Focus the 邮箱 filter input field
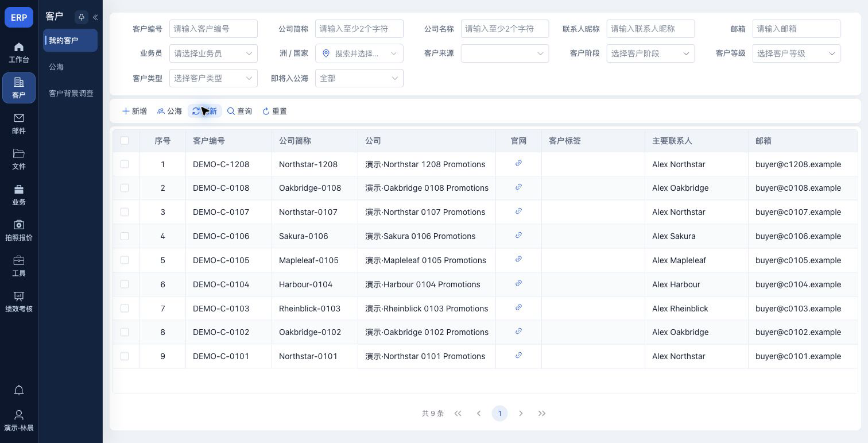 (797, 29)
